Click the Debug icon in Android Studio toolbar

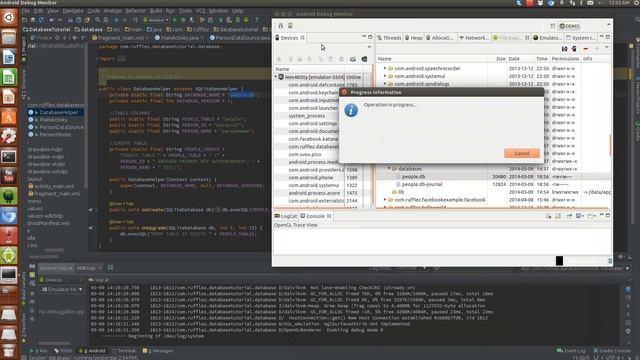(x=183, y=20)
